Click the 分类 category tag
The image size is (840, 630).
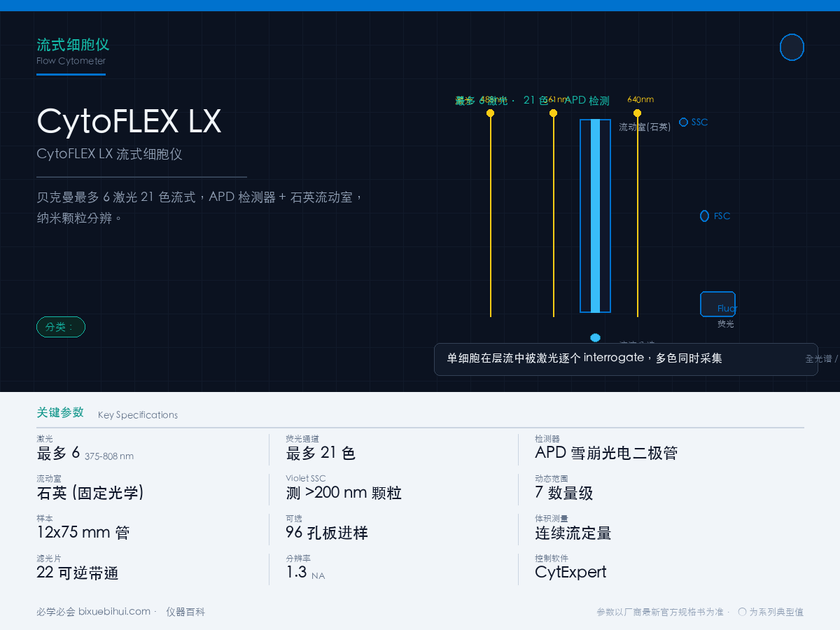click(61, 327)
